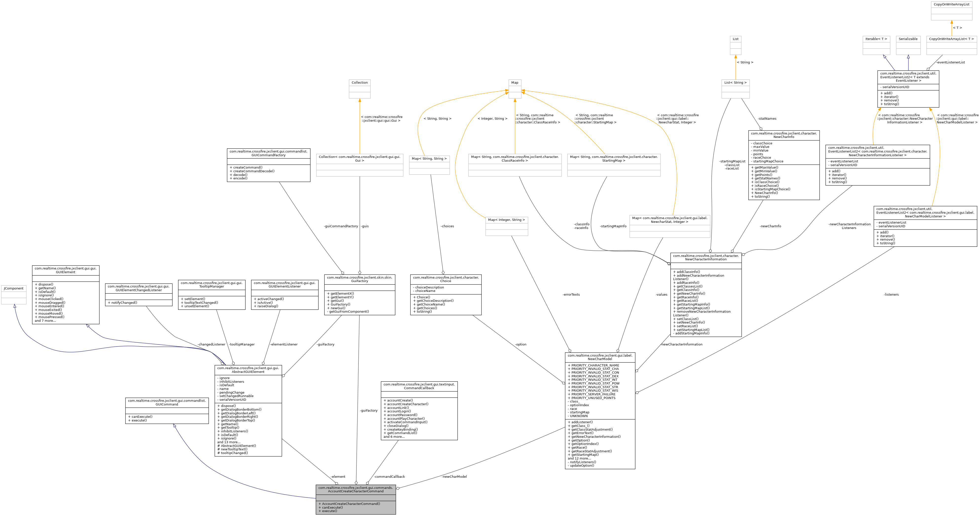Click getChoiceDescription() in Choice
Screen dimensions: 980x516
pyautogui.click(x=433, y=301)
